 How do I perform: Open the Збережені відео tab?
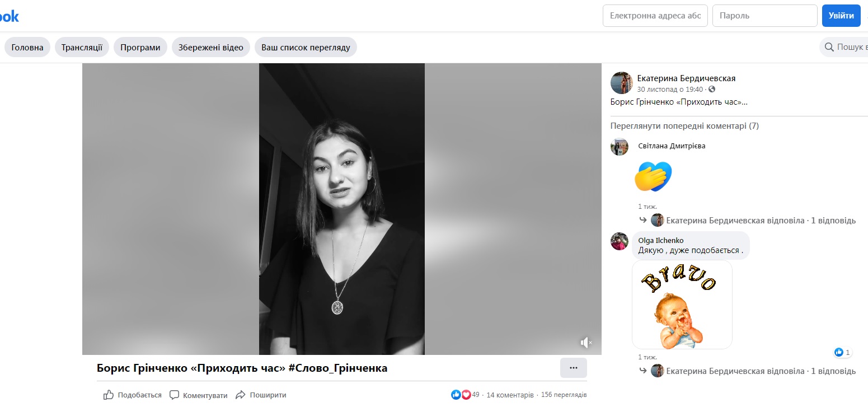(x=211, y=48)
